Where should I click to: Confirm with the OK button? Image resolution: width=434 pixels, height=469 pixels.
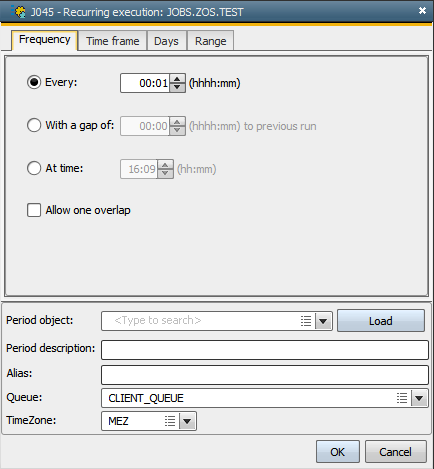click(x=338, y=452)
